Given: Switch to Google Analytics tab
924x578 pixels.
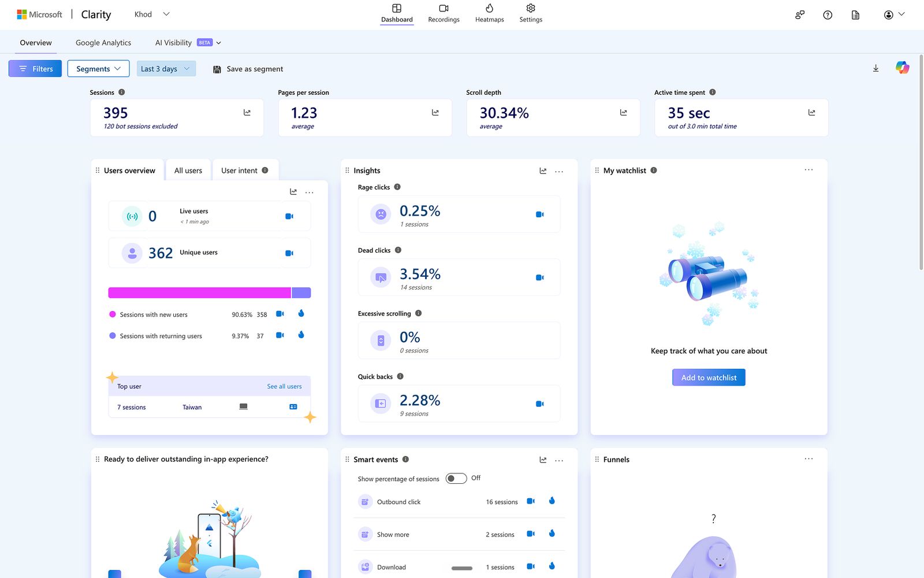Looking at the screenshot, I should [103, 43].
